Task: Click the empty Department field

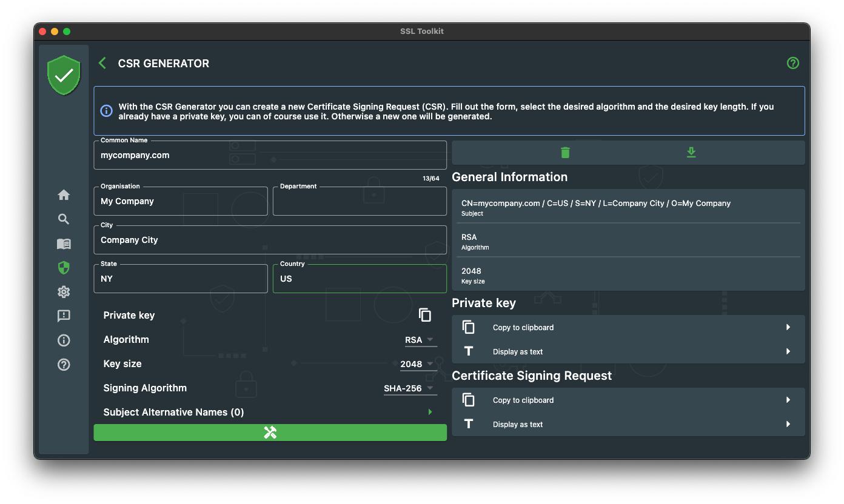Action: (x=360, y=202)
